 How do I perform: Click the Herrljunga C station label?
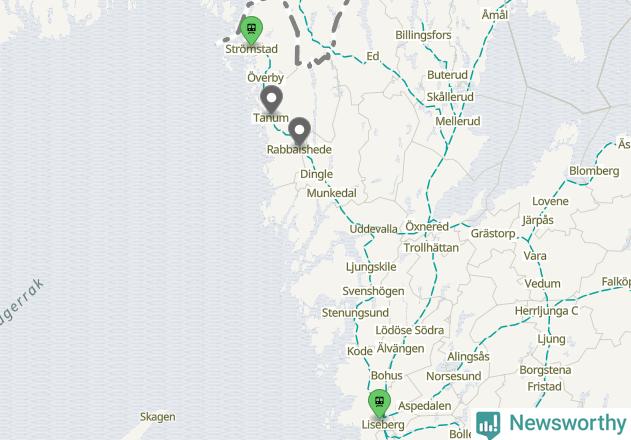pyautogui.click(x=546, y=311)
